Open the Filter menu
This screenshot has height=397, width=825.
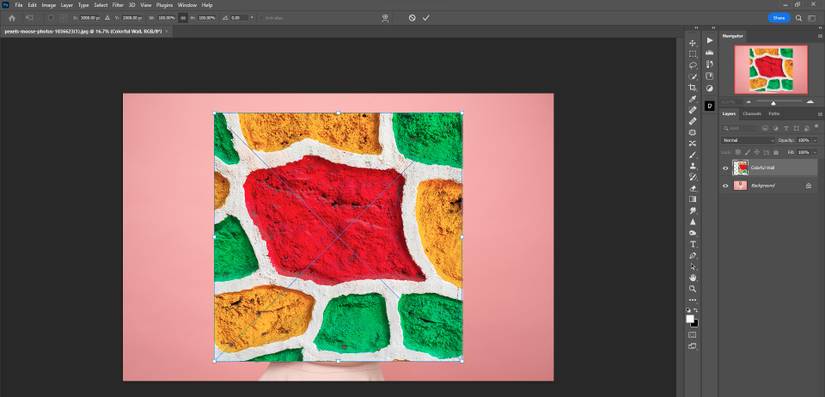(x=118, y=5)
